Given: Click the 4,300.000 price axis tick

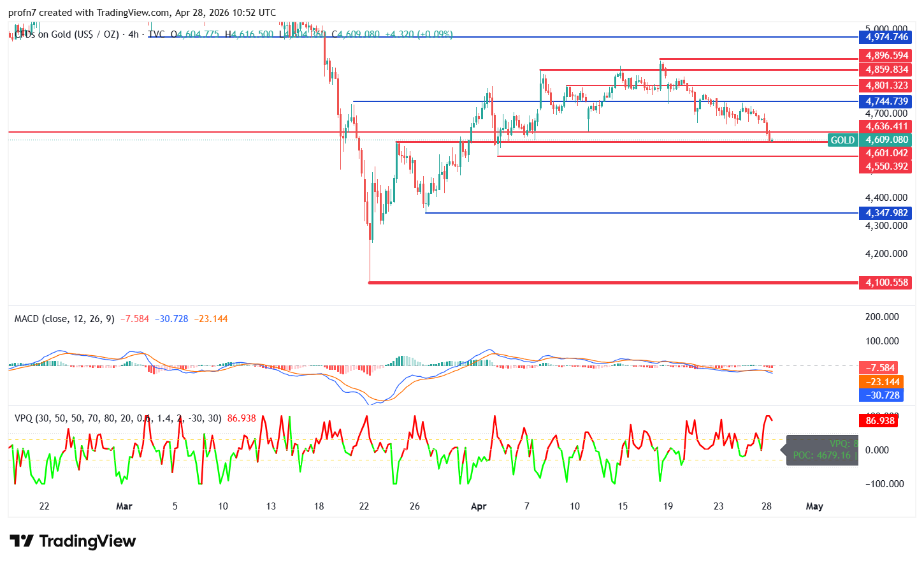Looking at the screenshot, I should click(886, 226).
